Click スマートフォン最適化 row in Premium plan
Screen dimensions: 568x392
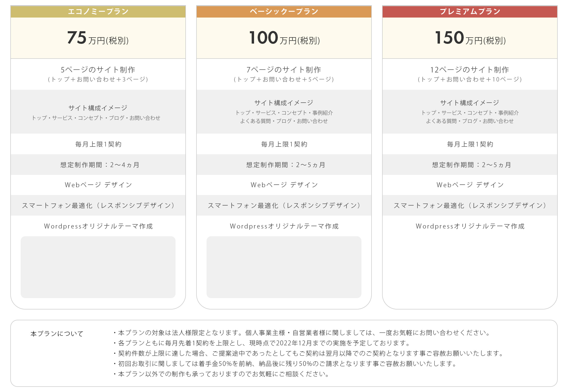(x=470, y=206)
